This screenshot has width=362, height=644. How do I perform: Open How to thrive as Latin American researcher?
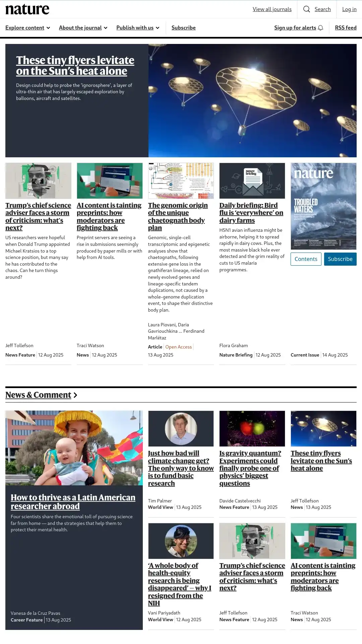point(73,502)
